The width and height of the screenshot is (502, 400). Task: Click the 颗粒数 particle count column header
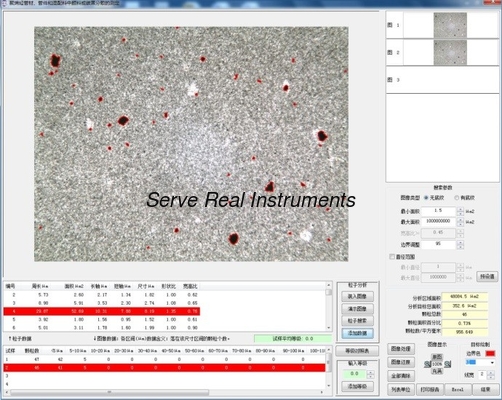(x=32, y=351)
